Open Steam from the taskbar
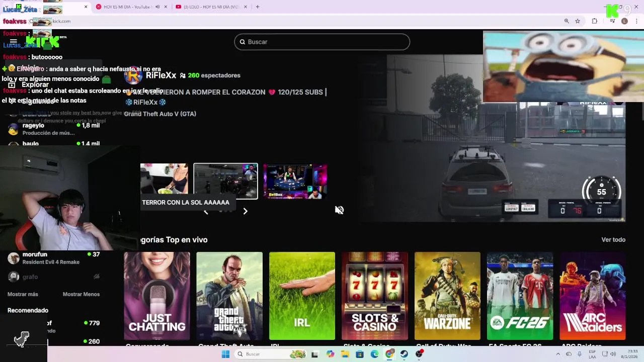 point(404,354)
